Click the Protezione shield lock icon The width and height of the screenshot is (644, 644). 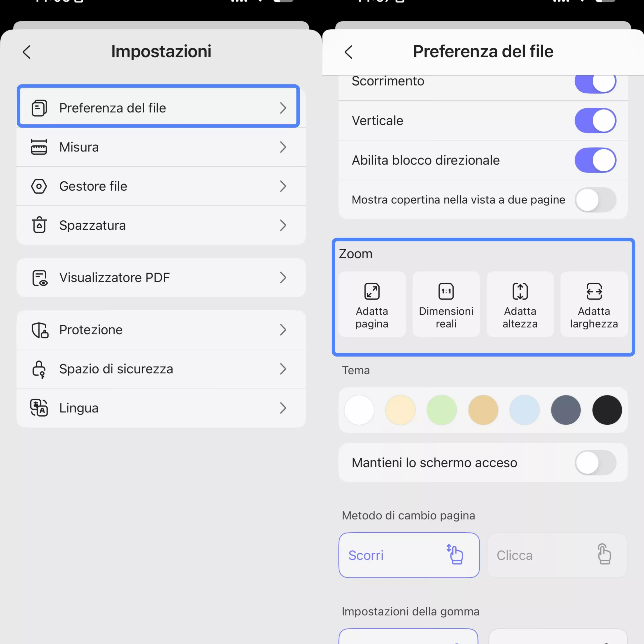coord(40,330)
